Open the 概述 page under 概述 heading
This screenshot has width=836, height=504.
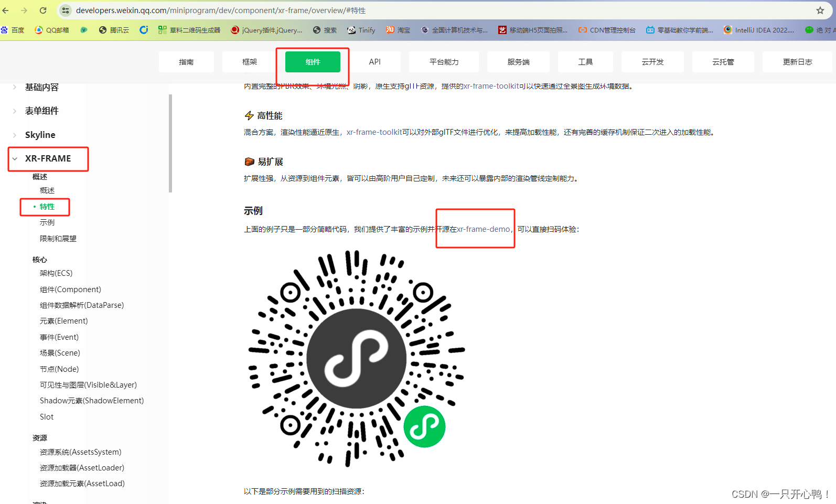click(x=47, y=190)
